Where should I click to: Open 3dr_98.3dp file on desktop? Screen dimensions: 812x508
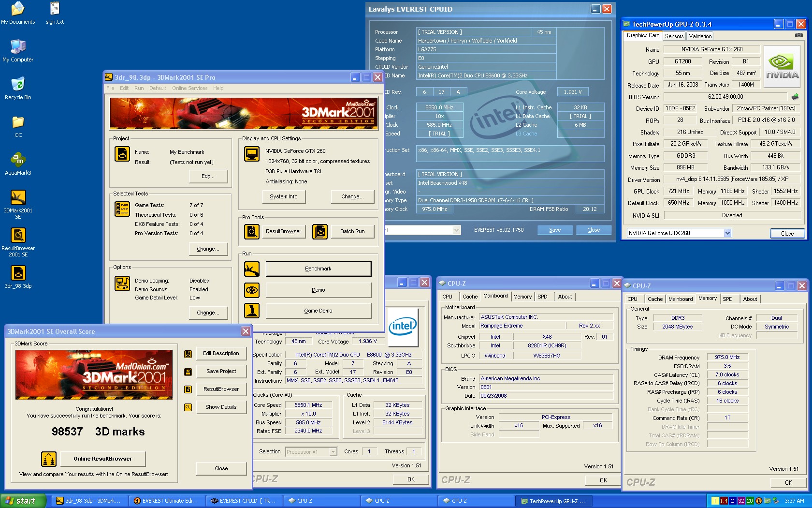(x=18, y=277)
